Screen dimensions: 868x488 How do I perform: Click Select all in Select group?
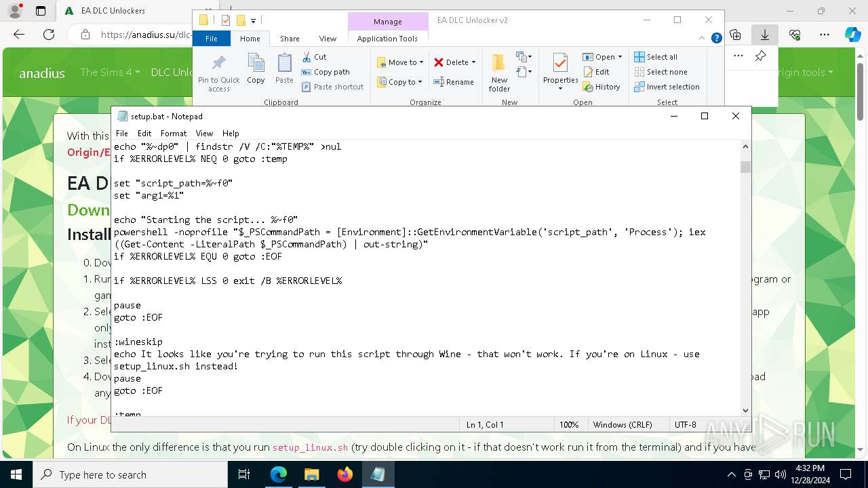point(656,57)
